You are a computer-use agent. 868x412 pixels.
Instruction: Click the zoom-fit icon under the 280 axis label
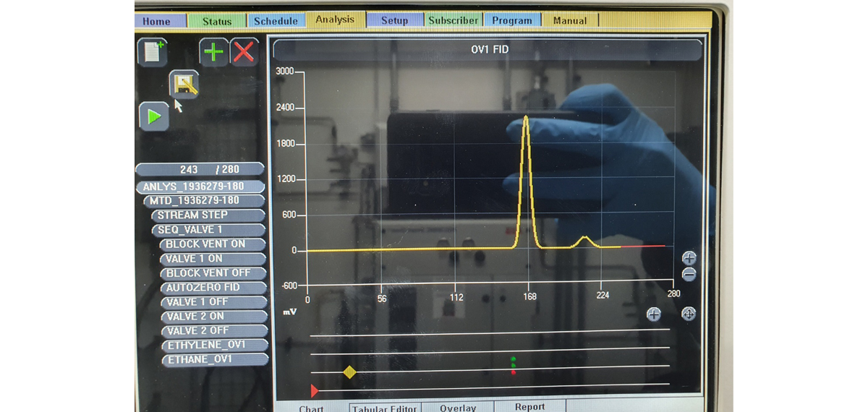[x=689, y=314]
